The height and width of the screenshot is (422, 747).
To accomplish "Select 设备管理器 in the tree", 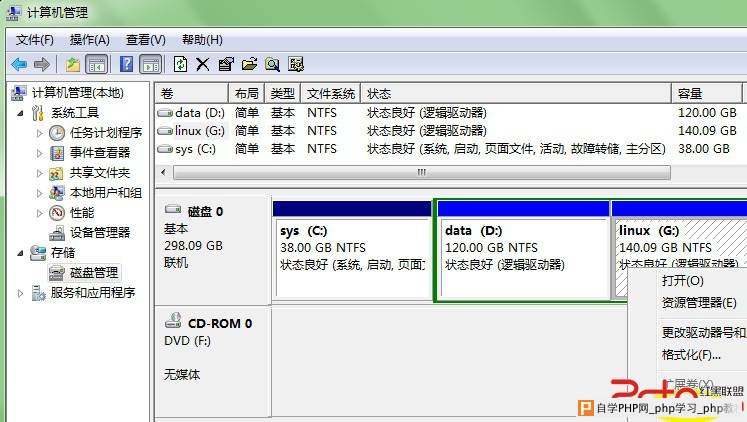I will (x=100, y=233).
